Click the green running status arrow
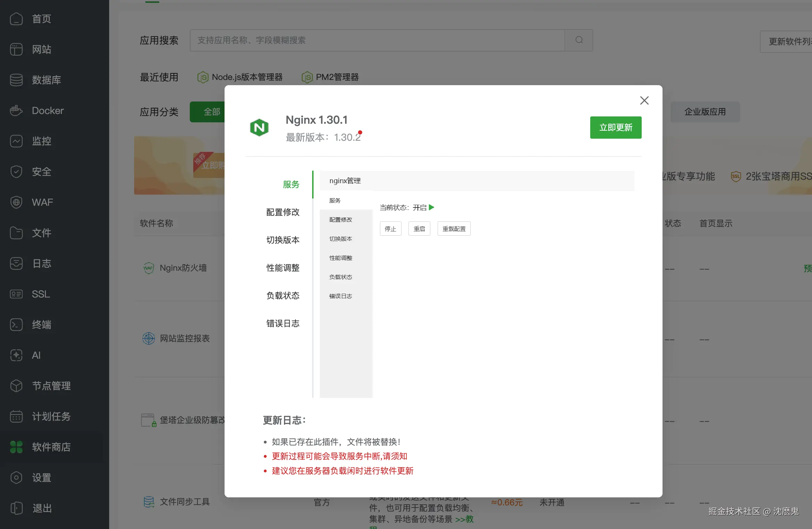The image size is (812, 529). tap(431, 207)
